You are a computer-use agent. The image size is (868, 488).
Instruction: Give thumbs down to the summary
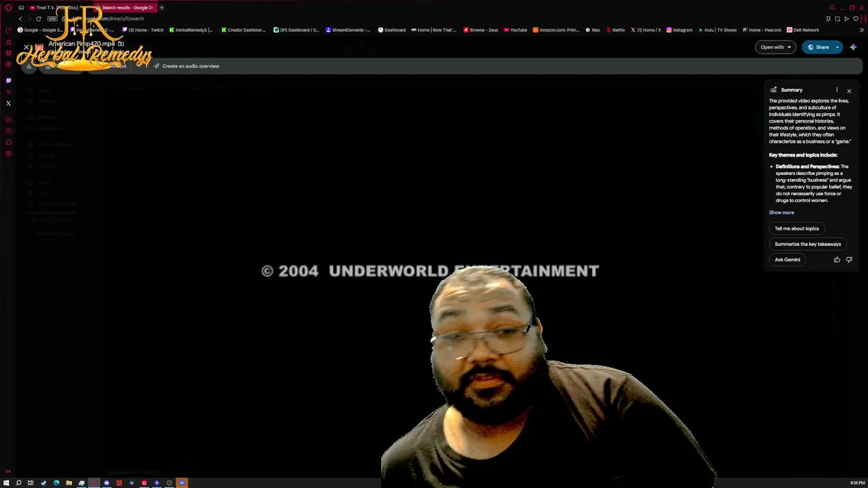coord(849,260)
